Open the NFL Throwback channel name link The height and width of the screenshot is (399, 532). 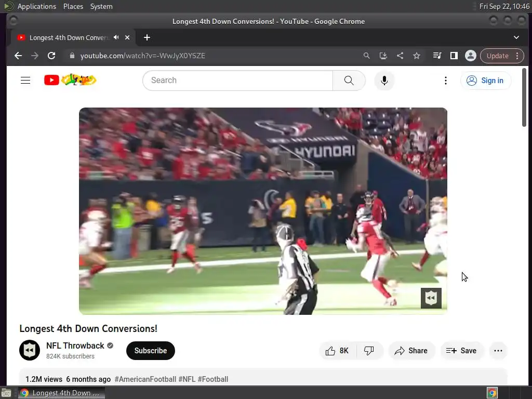tap(75, 345)
